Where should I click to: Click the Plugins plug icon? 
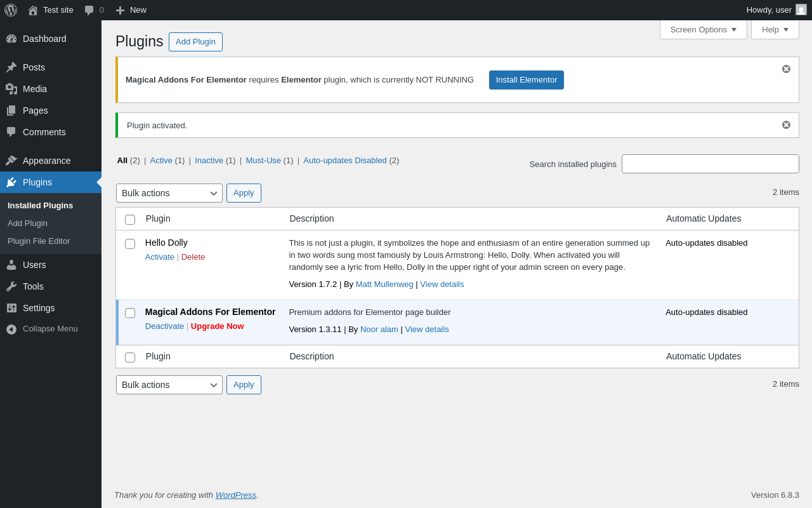(x=11, y=182)
